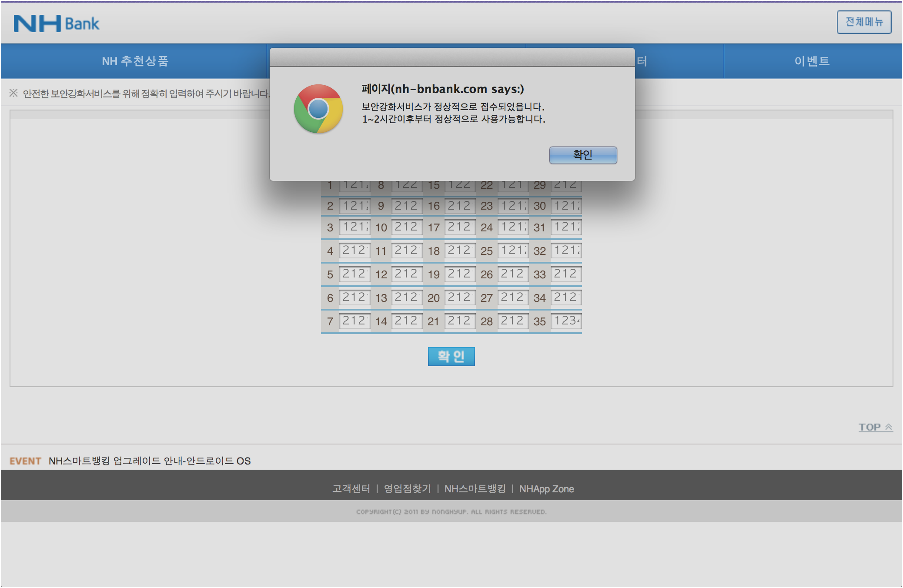Focus security card field number 25

(x=513, y=251)
